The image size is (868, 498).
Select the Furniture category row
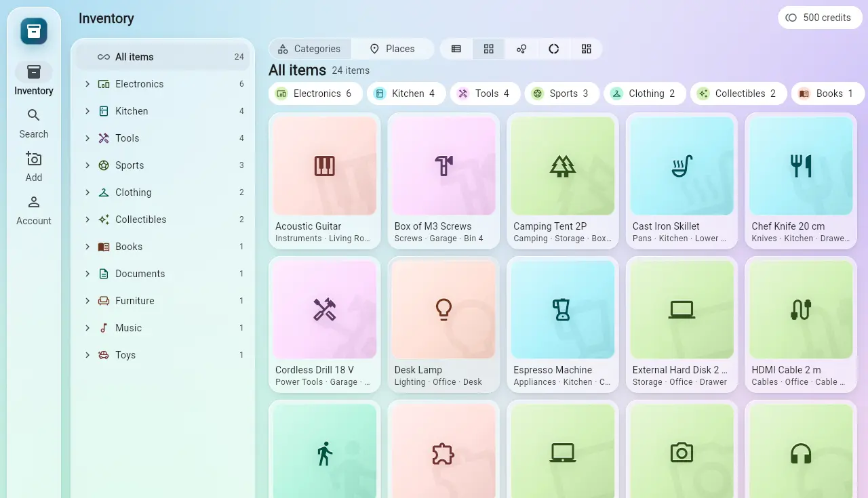[x=163, y=301]
